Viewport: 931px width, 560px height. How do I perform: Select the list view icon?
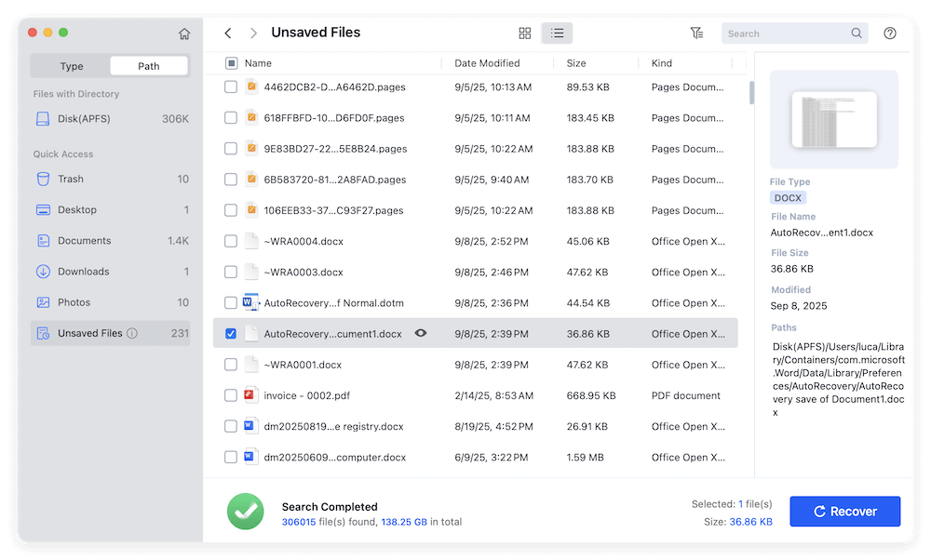(x=557, y=33)
